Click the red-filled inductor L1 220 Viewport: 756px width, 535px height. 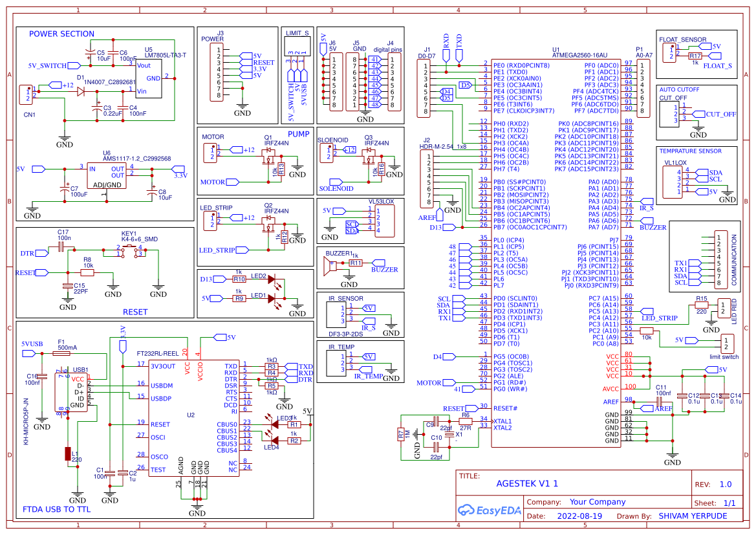[68, 453]
